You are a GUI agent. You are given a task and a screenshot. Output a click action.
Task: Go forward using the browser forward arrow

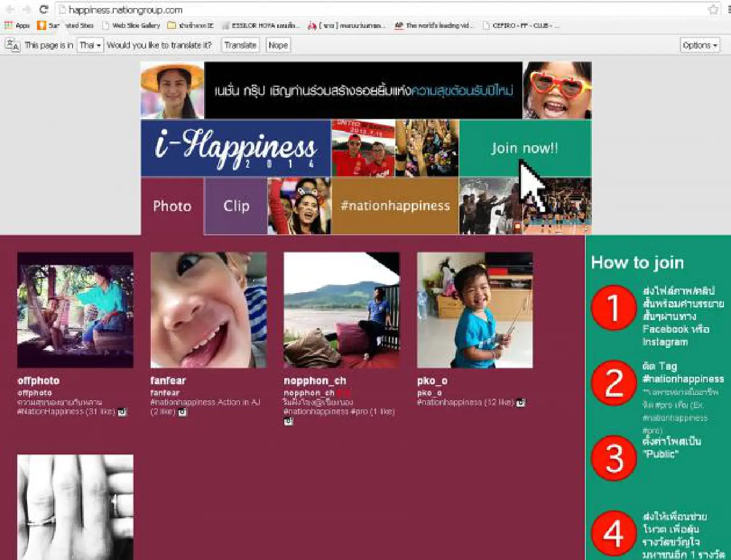click(x=26, y=9)
